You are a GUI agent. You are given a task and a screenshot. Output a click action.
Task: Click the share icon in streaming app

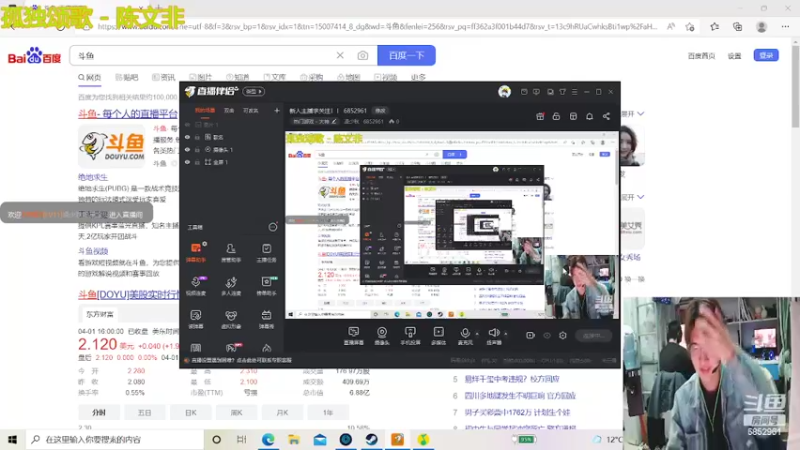pos(606,116)
